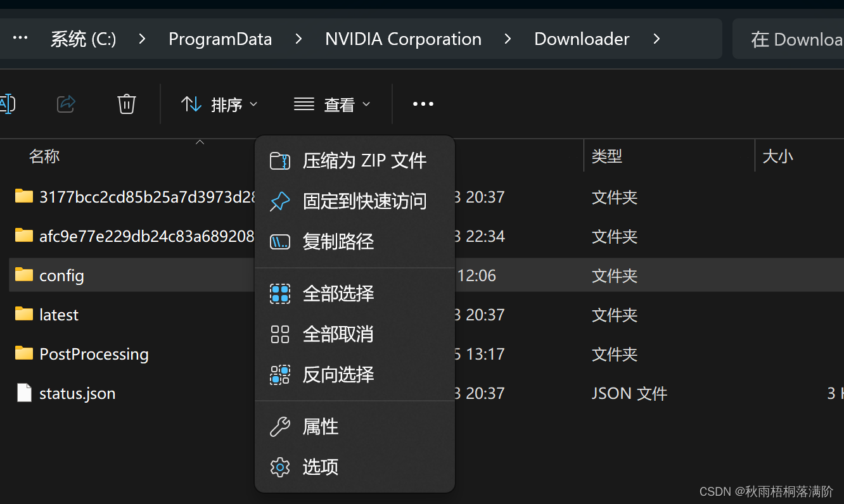This screenshot has height=504, width=844.
Task: Sort by the 大小 column header
Action: pos(777,156)
